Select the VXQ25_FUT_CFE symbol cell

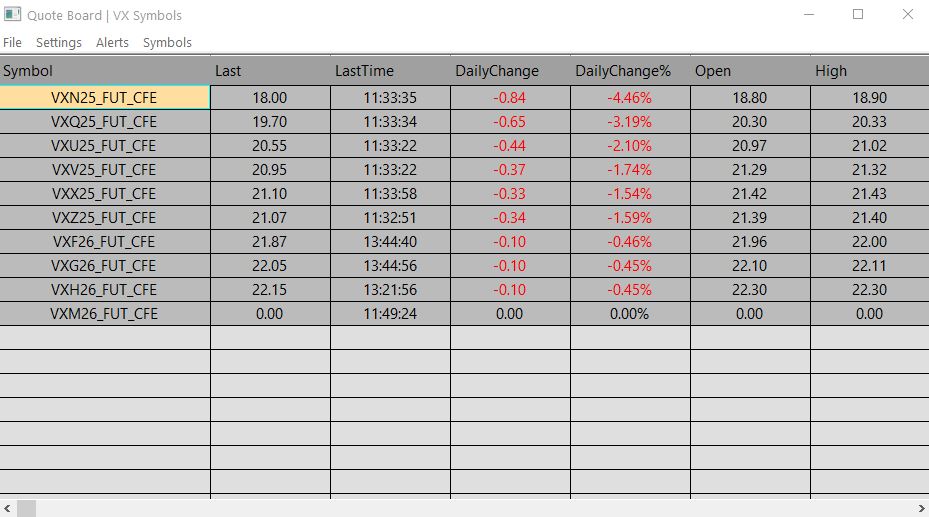(x=104, y=122)
